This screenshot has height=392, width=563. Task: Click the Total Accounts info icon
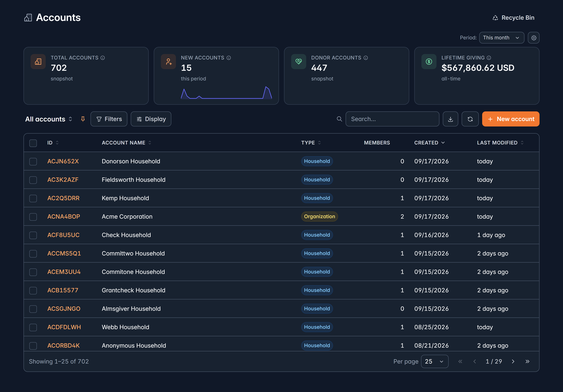click(x=103, y=58)
